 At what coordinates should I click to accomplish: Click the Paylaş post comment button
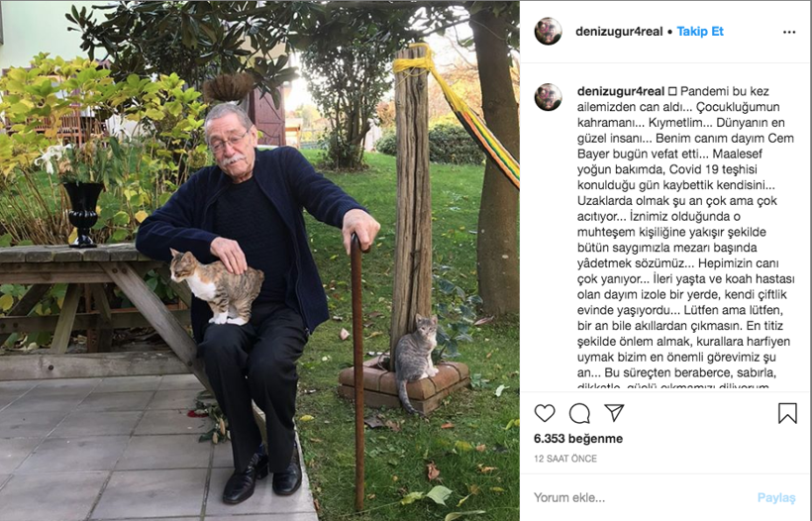pos(775,497)
